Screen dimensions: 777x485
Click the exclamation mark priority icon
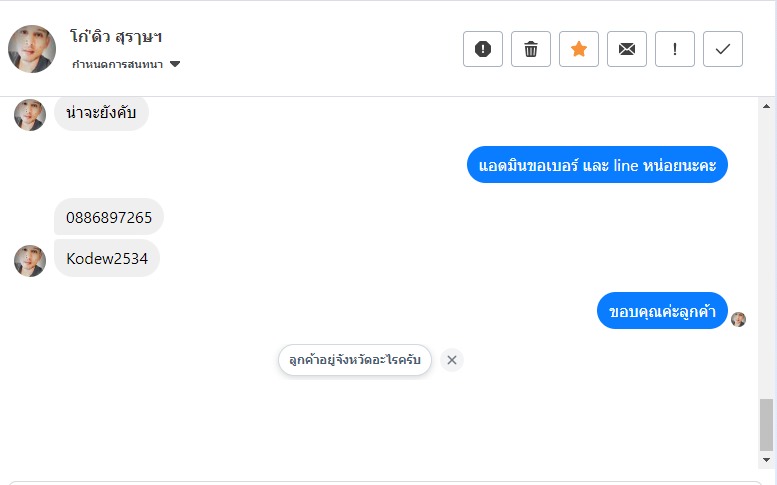click(x=675, y=49)
